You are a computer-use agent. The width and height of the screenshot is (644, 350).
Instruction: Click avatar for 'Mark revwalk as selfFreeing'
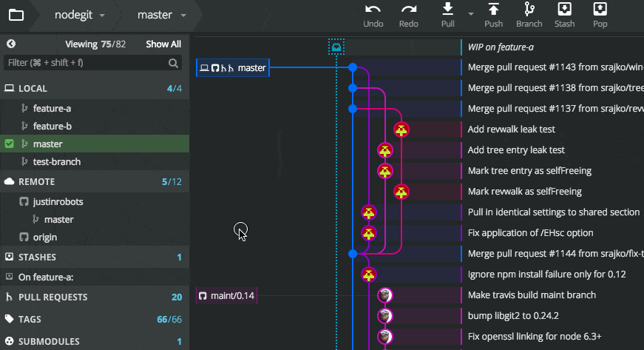pos(401,192)
